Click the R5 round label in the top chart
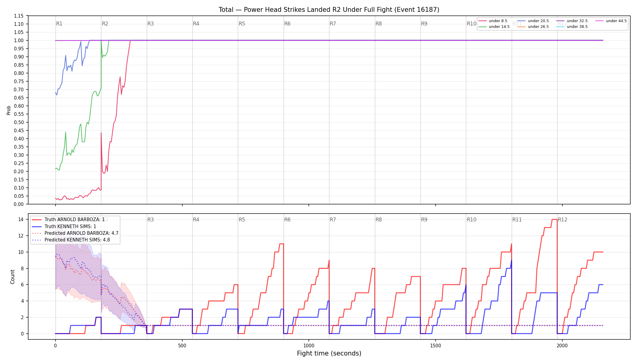 pos(242,24)
